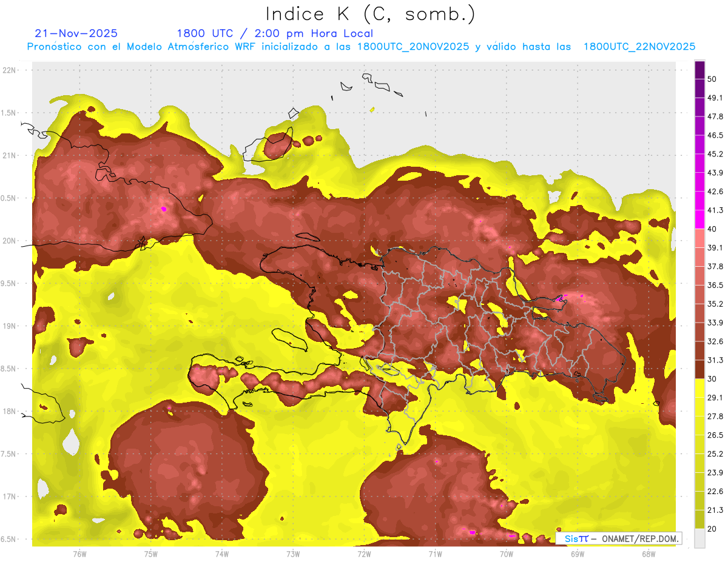Click the "74W" longitude label

pyautogui.click(x=222, y=554)
